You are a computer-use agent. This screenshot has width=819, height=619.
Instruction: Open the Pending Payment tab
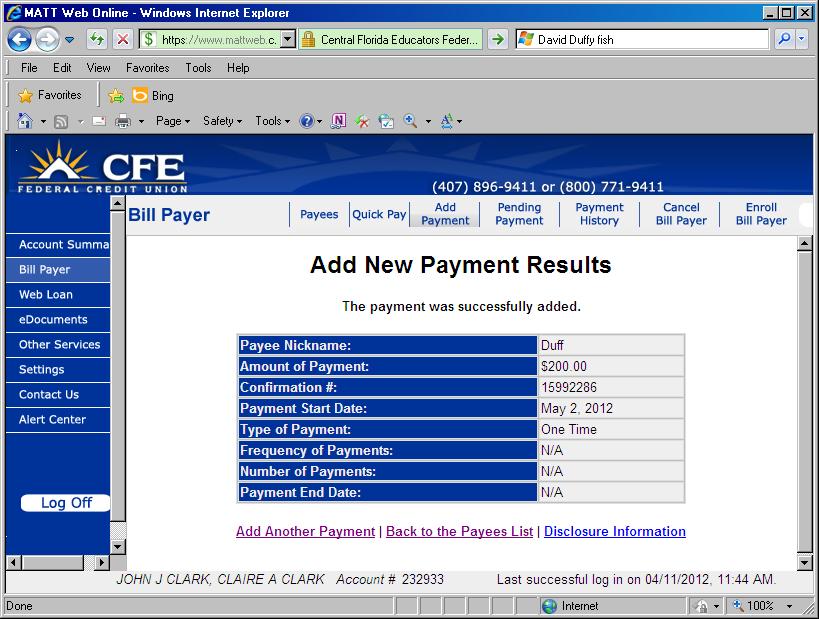point(519,214)
